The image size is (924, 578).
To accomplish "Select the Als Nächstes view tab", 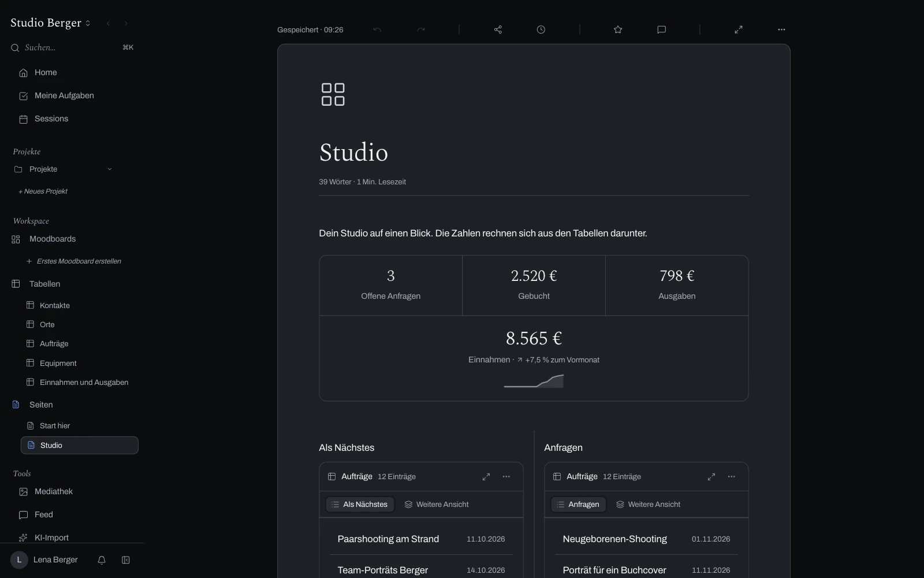I will pos(360,505).
